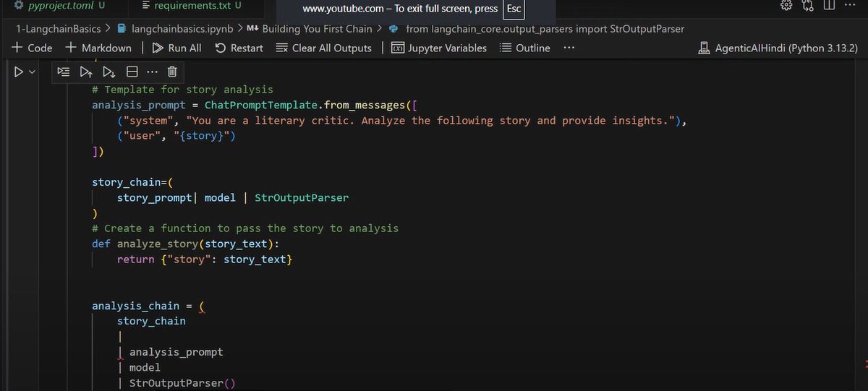Viewport: 868px width, 391px height.
Task: Open notebook toolbar overflow ellipsis after Outline
Action: [569, 48]
